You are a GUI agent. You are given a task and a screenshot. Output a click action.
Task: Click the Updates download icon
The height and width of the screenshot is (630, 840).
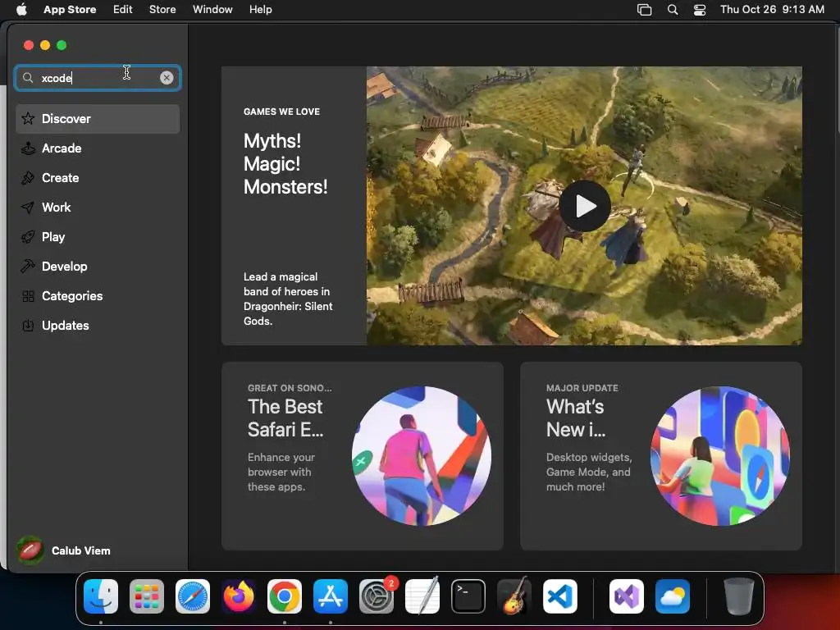coord(28,325)
